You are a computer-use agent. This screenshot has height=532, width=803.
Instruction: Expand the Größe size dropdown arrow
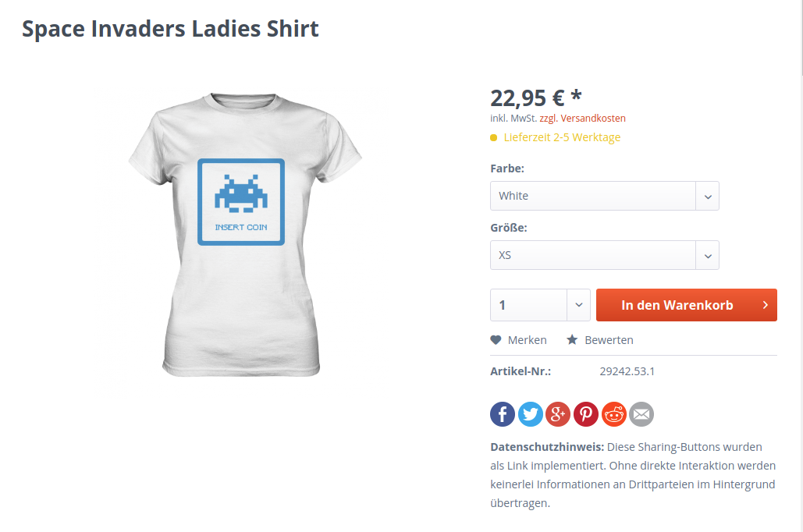point(708,255)
